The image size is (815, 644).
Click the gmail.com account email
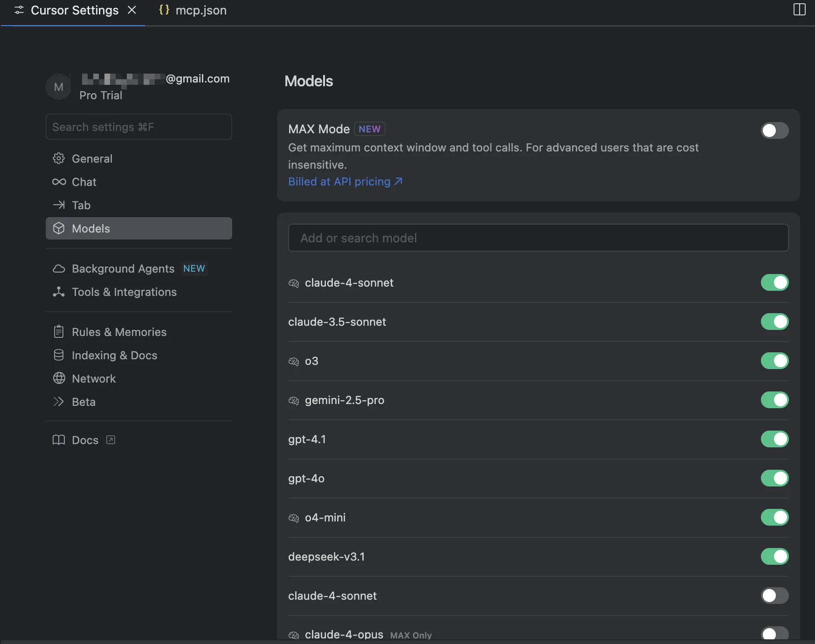[156, 79]
